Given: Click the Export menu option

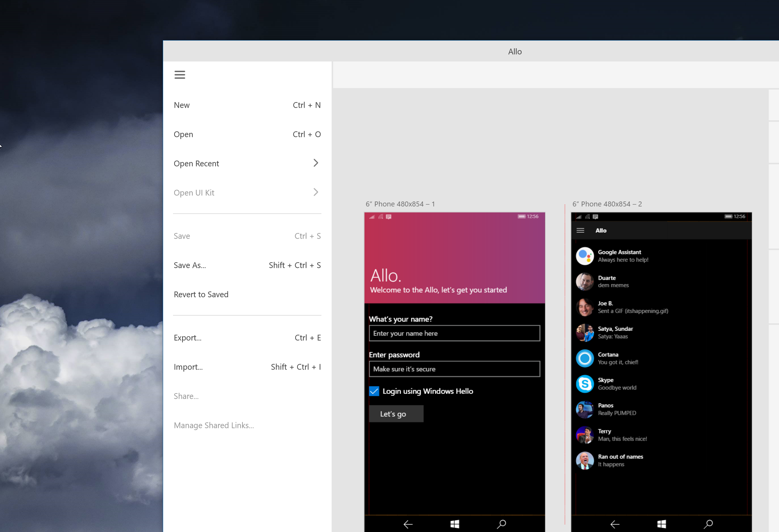Looking at the screenshot, I should 187,337.
